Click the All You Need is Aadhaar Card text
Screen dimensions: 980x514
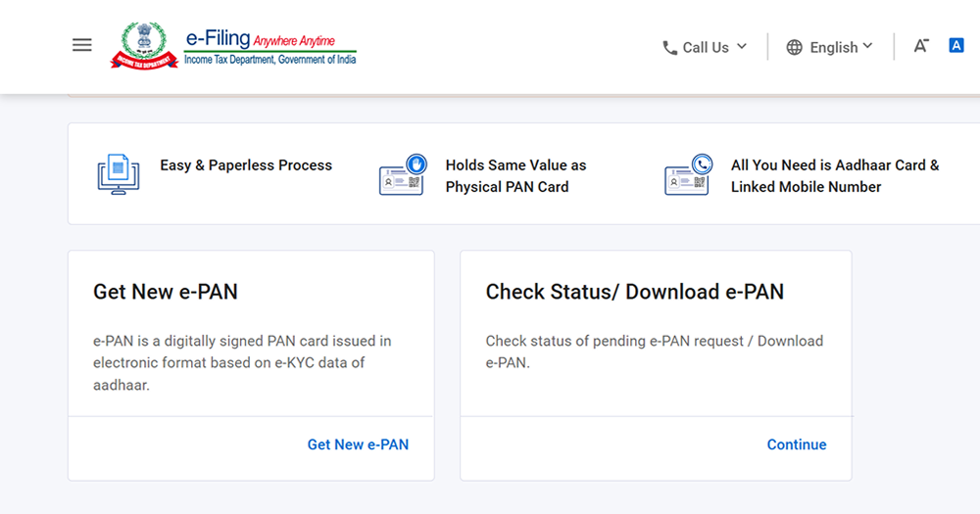[835, 176]
